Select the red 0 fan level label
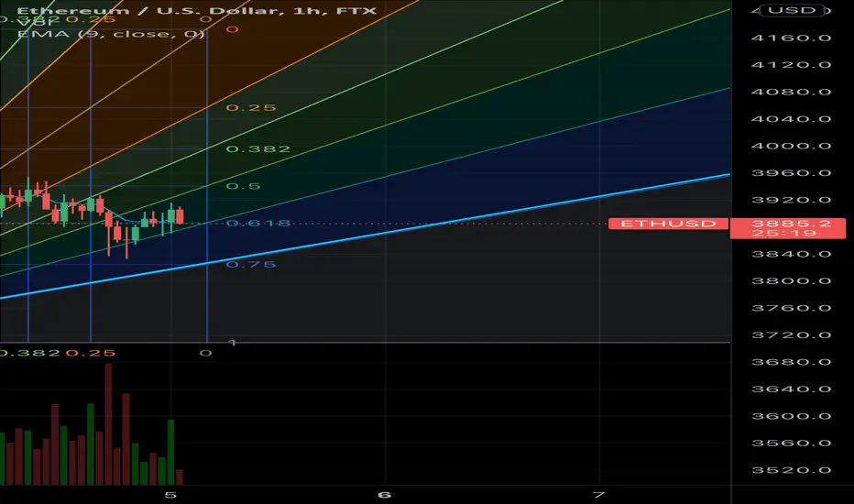The height and width of the screenshot is (504, 854). click(x=233, y=29)
